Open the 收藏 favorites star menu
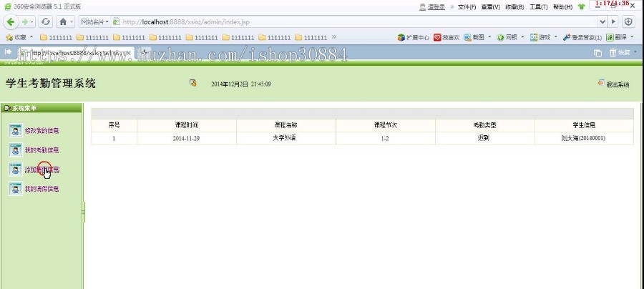Image resolution: width=644 pixels, height=289 pixels. (19, 37)
